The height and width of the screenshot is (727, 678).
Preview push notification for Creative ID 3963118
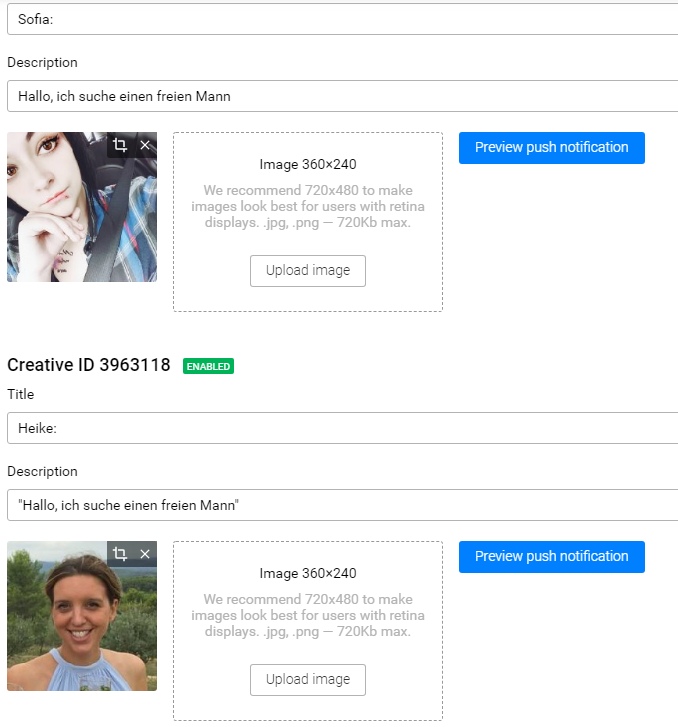(x=551, y=557)
